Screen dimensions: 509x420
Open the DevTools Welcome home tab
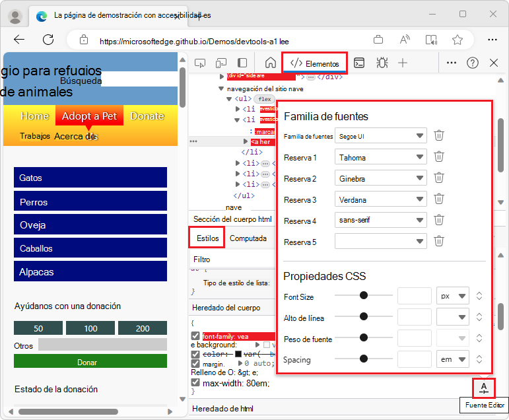click(271, 63)
